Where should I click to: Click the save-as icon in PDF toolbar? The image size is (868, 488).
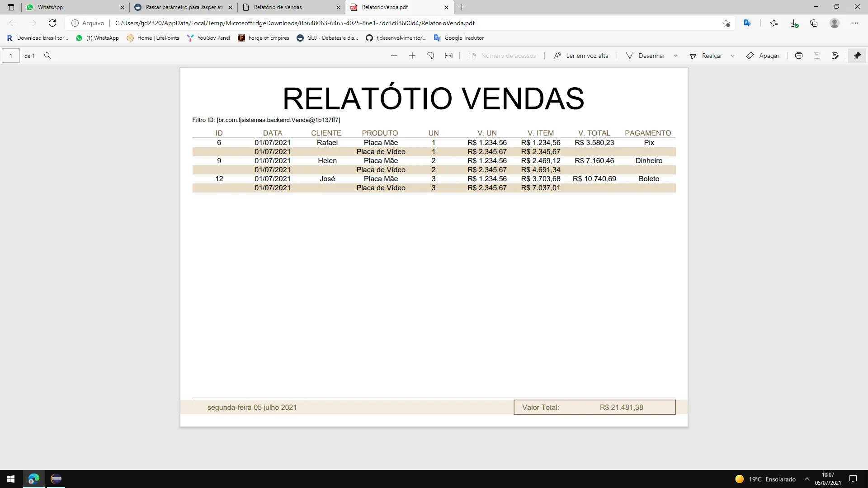point(835,56)
